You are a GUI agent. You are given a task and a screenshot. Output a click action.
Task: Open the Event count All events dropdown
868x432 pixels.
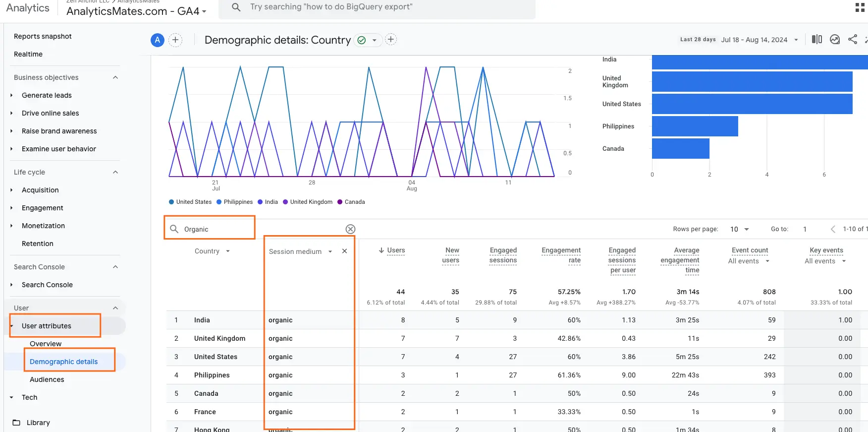(748, 261)
